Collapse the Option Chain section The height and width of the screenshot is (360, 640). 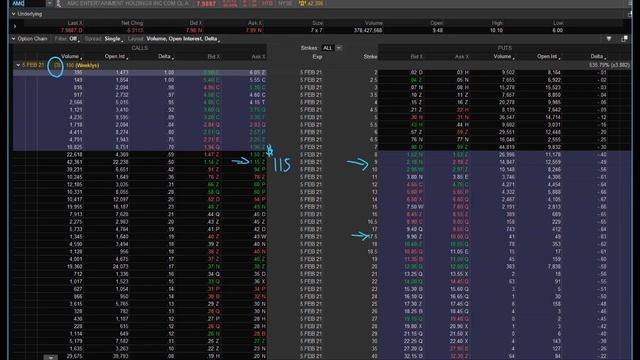[x=13, y=39]
